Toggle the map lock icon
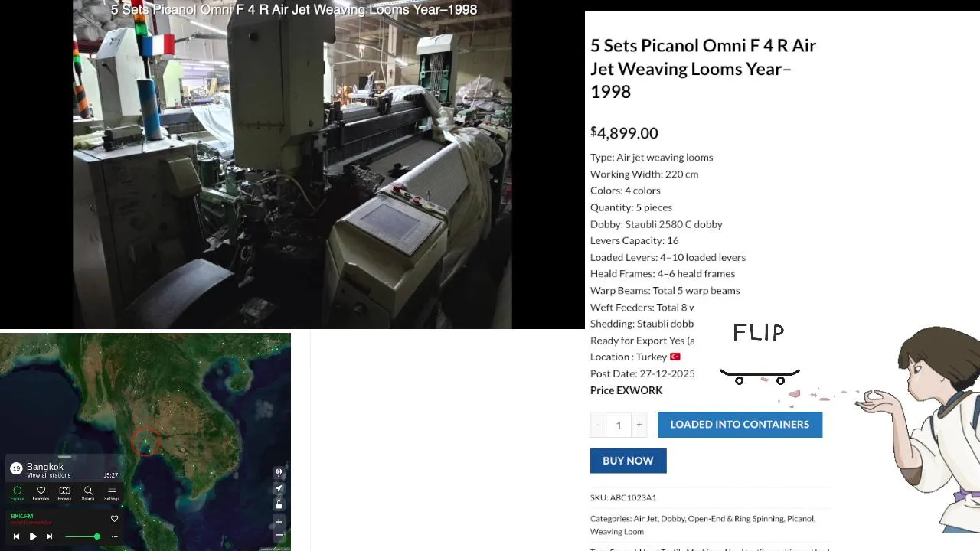The height and width of the screenshot is (551, 980). (x=279, y=504)
